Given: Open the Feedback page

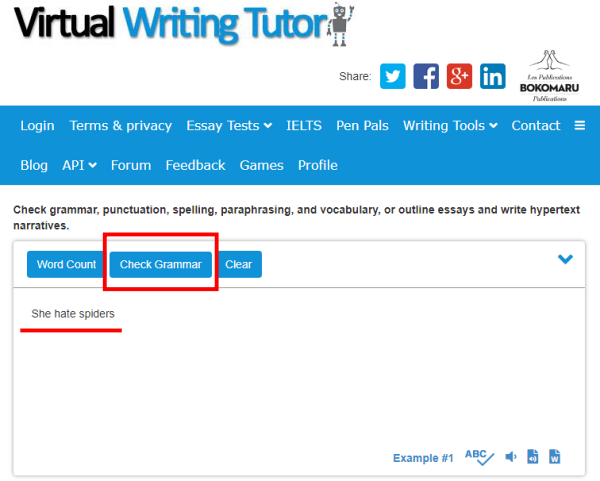Looking at the screenshot, I should coord(195,165).
